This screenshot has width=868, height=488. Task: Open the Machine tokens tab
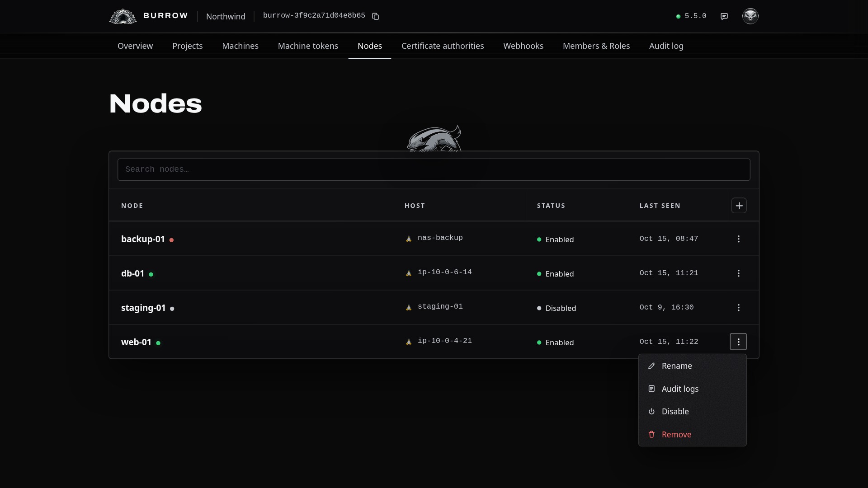pyautogui.click(x=308, y=46)
